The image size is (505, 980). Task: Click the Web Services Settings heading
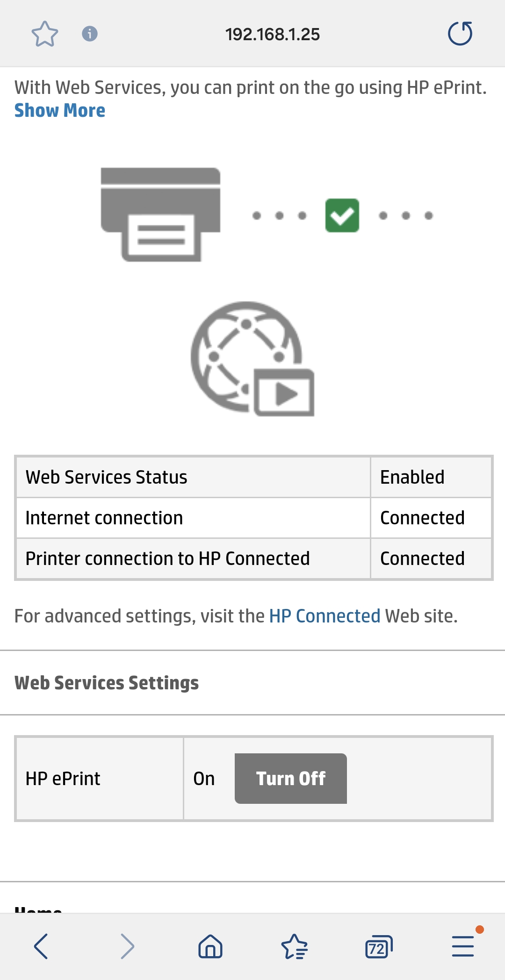107,683
